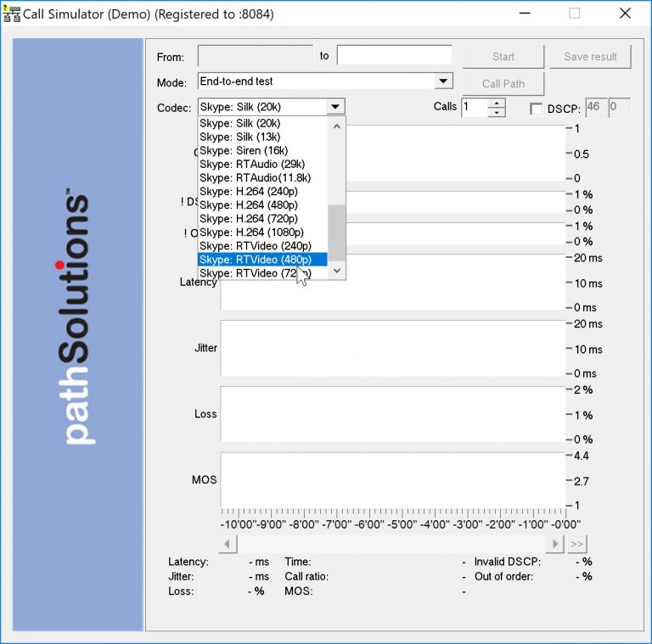Click the double-arrow skip button beside timeline scrollbar

pos(577,544)
